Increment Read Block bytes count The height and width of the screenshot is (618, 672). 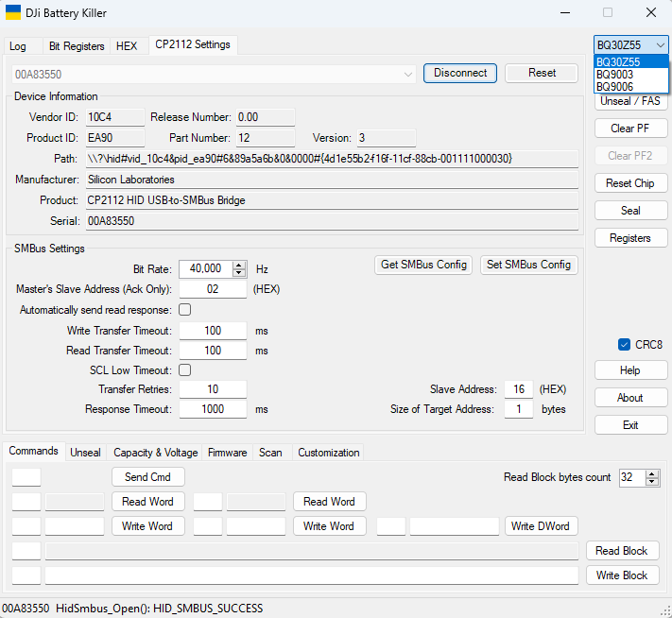click(x=652, y=473)
